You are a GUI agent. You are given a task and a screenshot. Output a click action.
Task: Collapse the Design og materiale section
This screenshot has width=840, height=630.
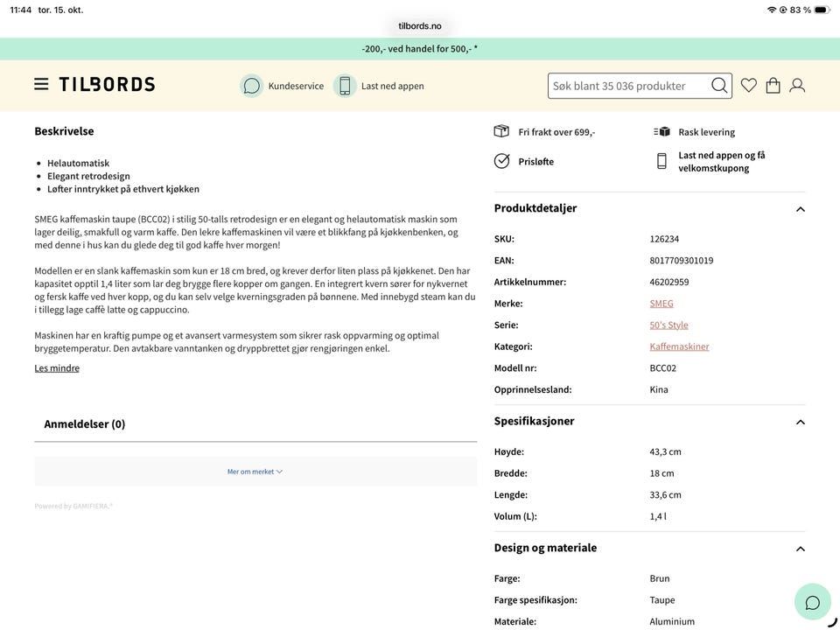(801, 549)
